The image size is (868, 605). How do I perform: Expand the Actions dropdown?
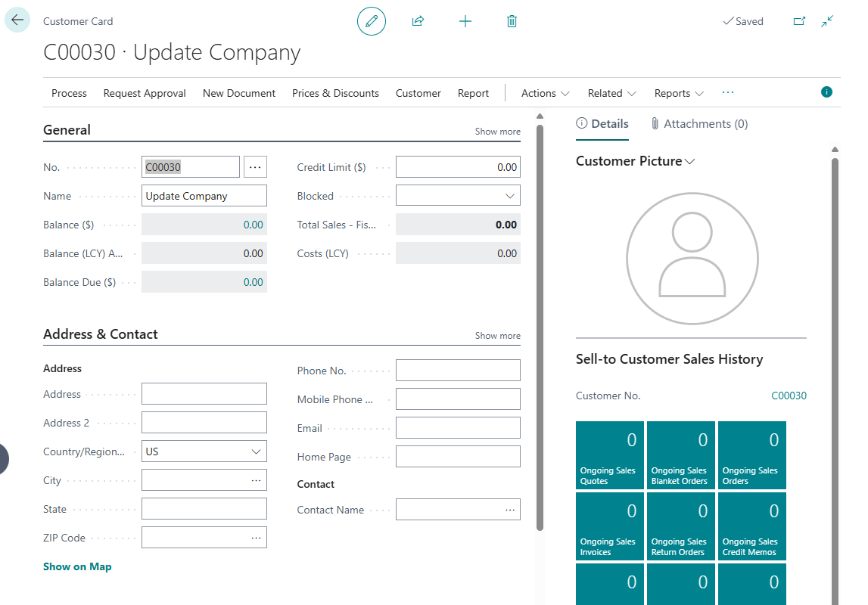click(x=546, y=93)
